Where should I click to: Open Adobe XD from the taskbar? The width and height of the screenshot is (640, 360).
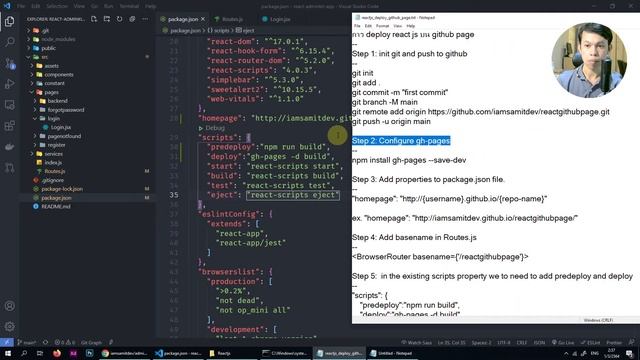click(73, 353)
